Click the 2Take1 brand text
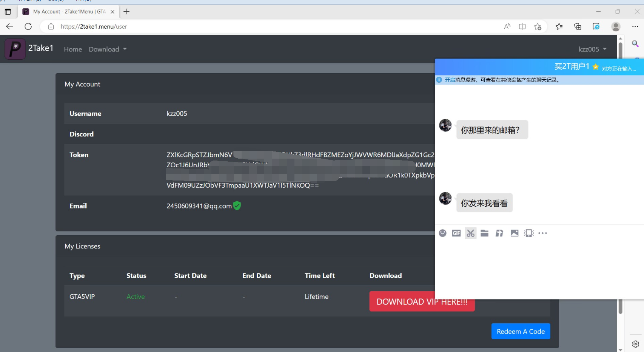The image size is (644, 352). pyautogui.click(x=41, y=48)
